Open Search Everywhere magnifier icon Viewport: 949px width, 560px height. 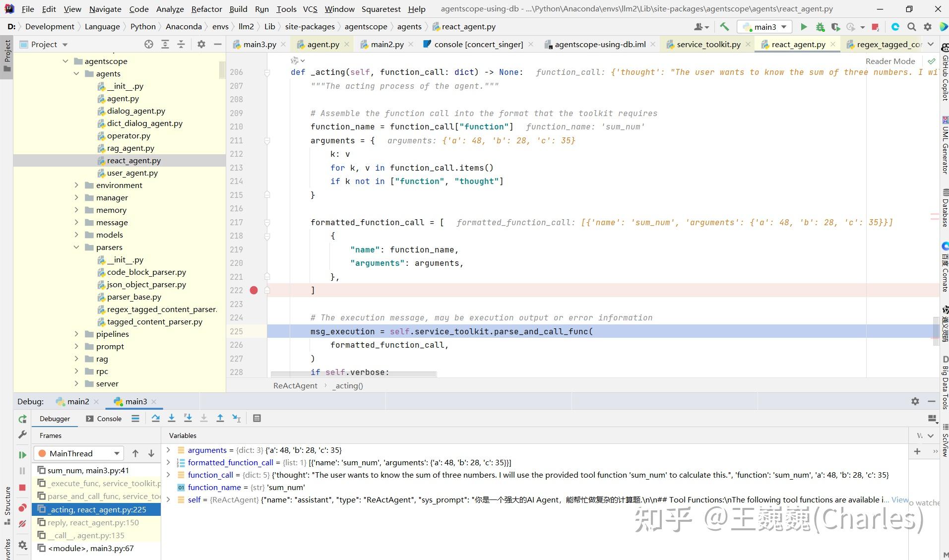click(911, 27)
